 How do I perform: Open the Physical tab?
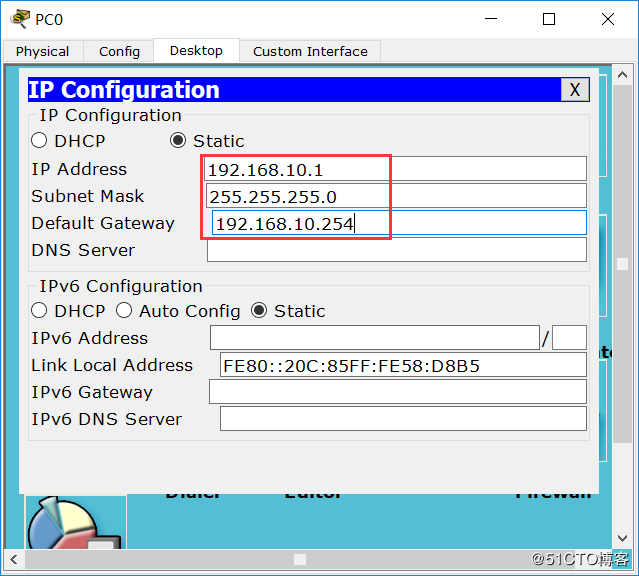42,51
